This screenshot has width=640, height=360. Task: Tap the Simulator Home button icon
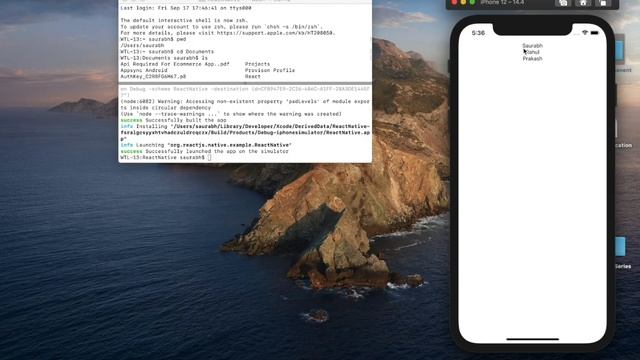583,2
